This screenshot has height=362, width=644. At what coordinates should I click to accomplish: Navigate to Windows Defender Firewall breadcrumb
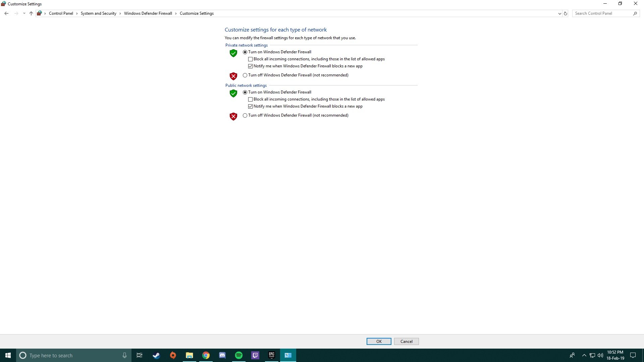(148, 13)
